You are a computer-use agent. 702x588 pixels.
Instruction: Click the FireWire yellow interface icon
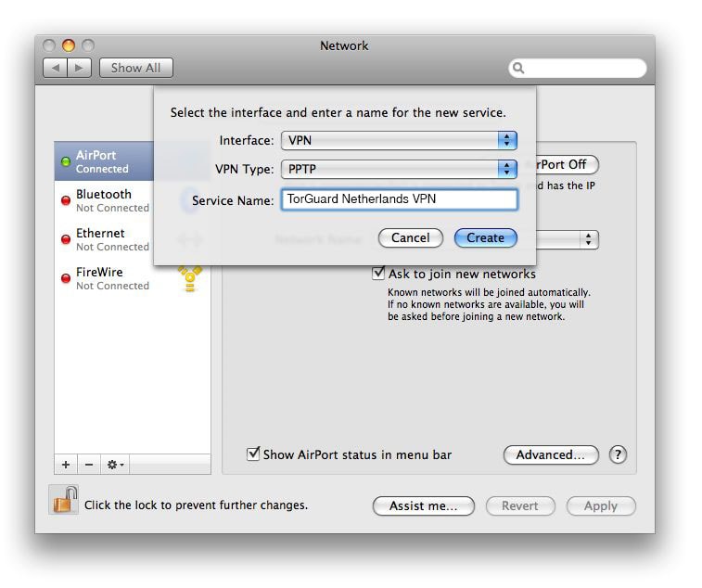tap(190, 278)
